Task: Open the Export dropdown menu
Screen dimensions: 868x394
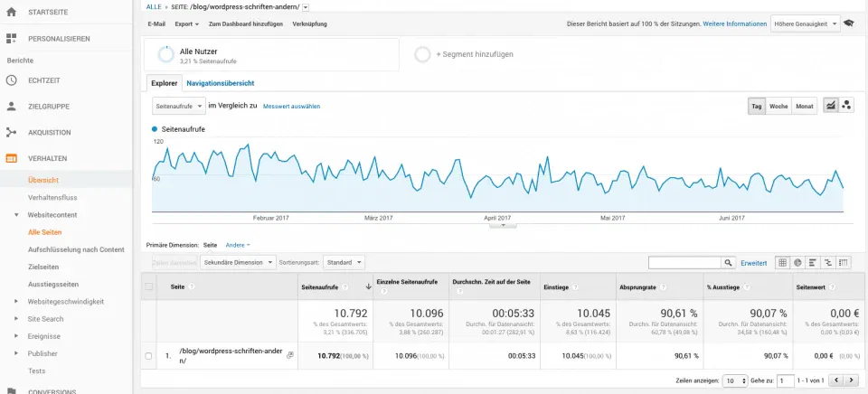Action: coord(186,23)
